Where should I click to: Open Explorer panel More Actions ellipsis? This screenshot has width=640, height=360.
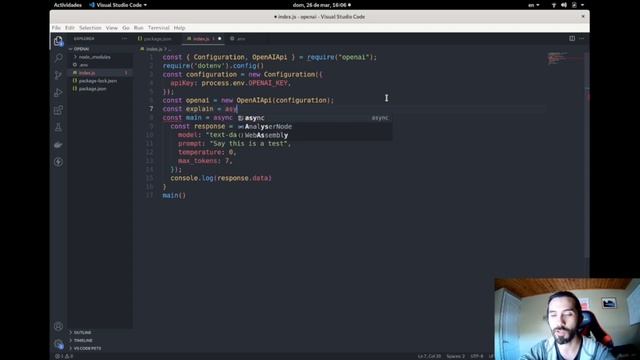click(124, 38)
